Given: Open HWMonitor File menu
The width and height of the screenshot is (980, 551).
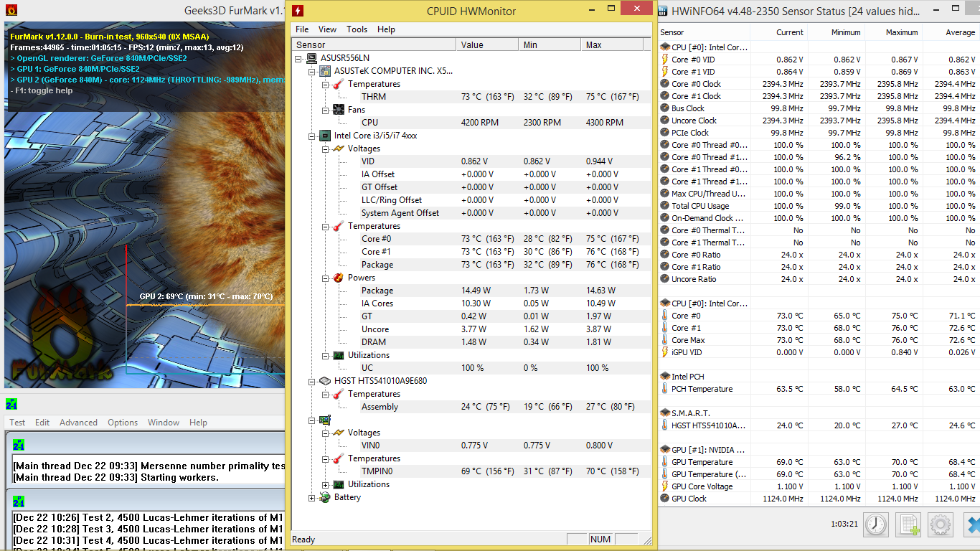Looking at the screenshot, I should coord(302,29).
